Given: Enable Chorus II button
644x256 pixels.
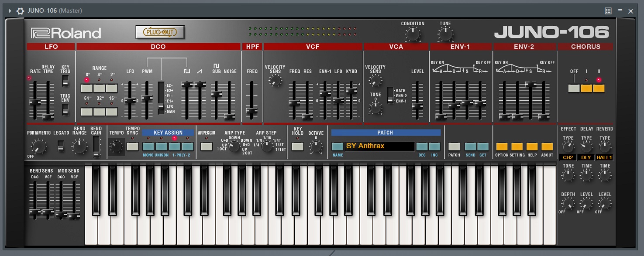Looking at the screenshot, I should [x=599, y=88].
